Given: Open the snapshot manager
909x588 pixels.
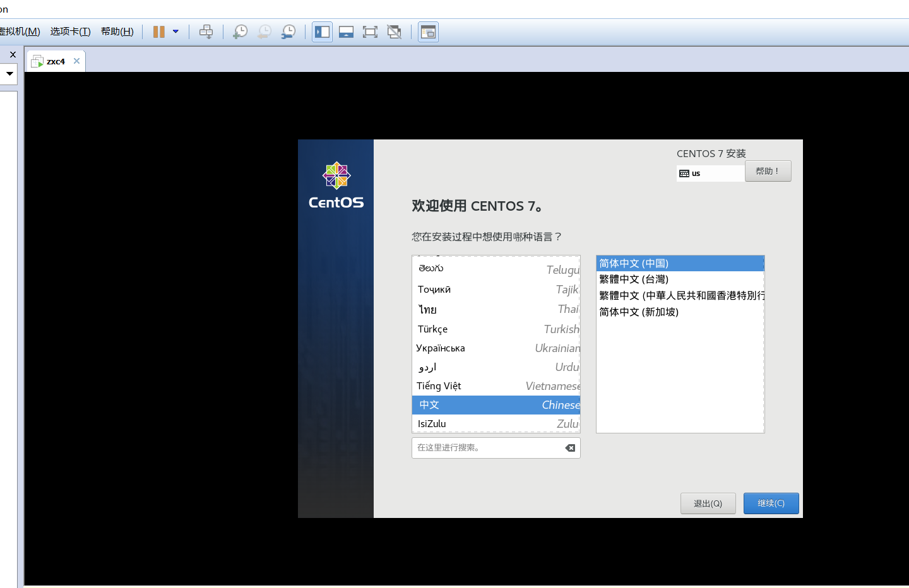Looking at the screenshot, I should 288,32.
